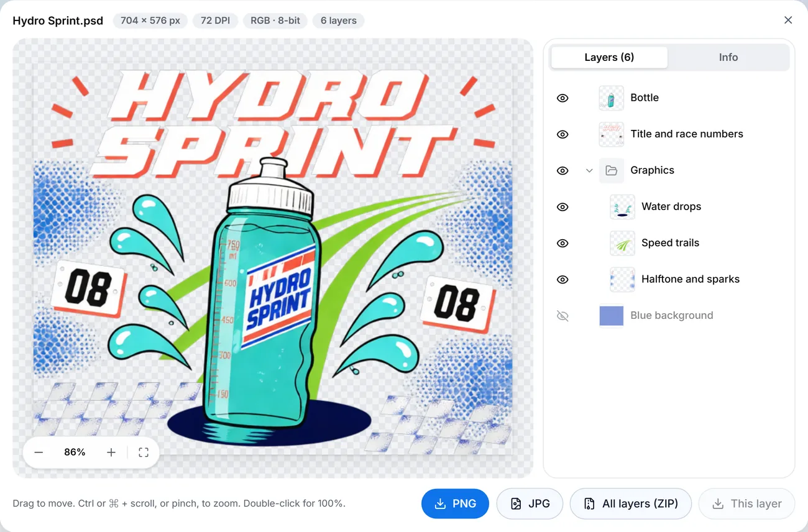Zoom out with the minus icon
808x532 pixels.
pyautogui.click(x=39, y=452)
